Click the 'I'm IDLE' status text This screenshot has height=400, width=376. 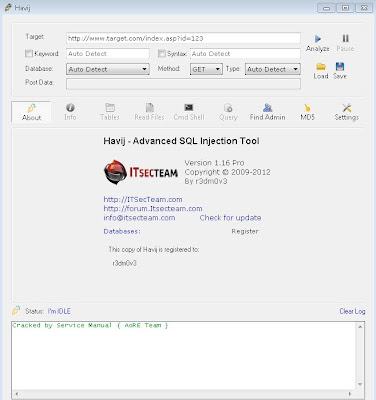click(x=59, y=311)
